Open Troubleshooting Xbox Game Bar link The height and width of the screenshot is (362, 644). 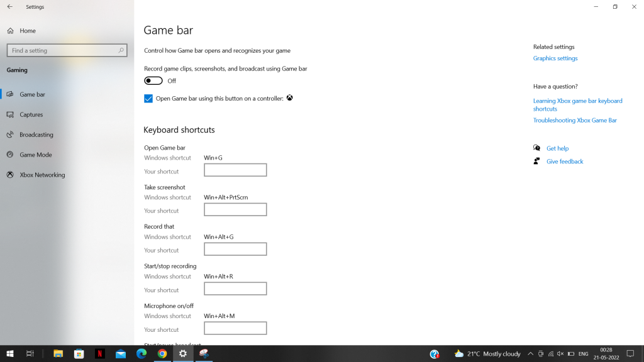point(575,120)
